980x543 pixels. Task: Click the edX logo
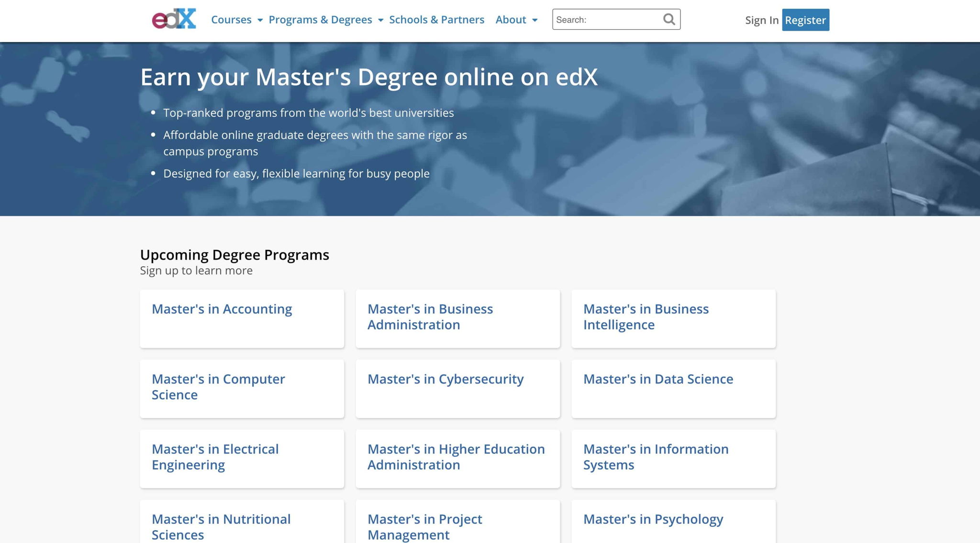click(x=174, y=19)
